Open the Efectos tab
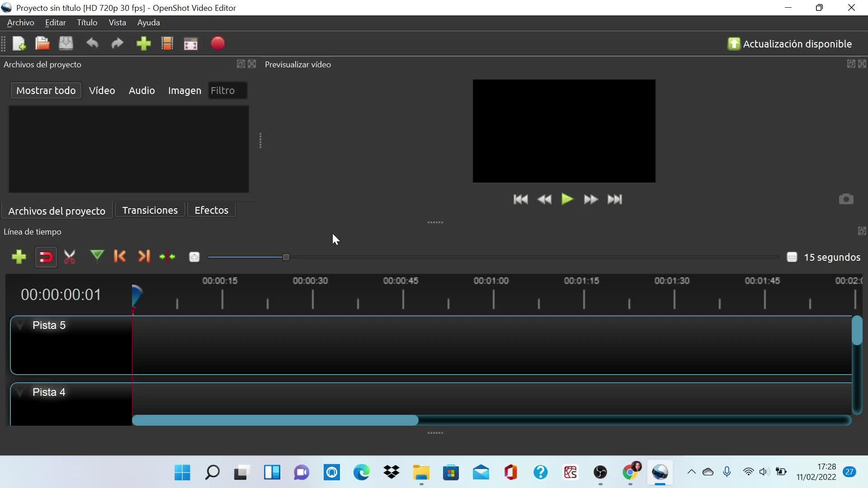This screenshot has width=868, height=488. (211, 210)
